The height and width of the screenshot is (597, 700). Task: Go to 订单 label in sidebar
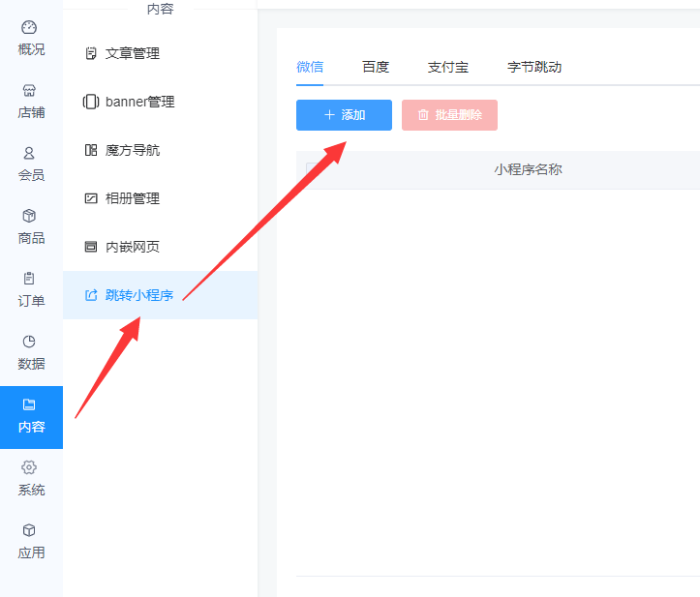click(x=31, y=301)
